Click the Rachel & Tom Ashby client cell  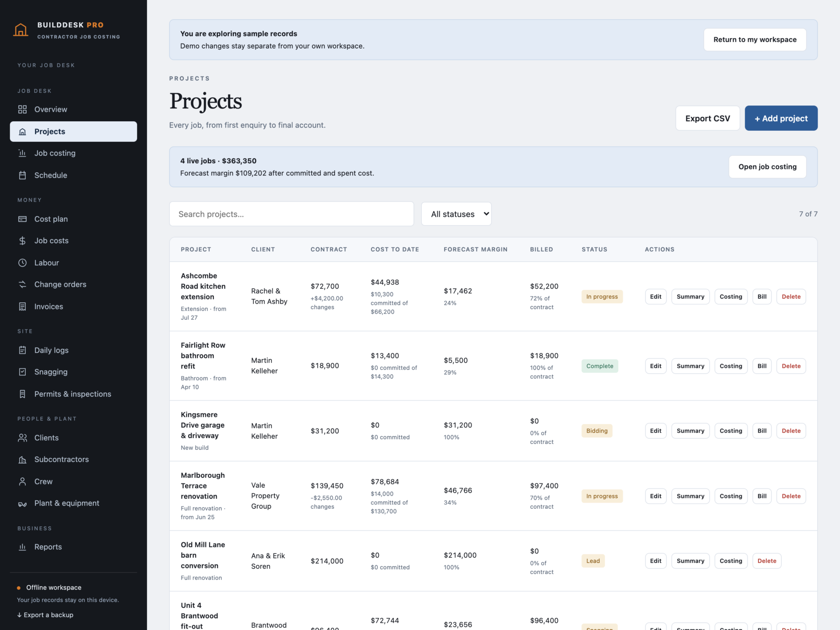point(269,296)
